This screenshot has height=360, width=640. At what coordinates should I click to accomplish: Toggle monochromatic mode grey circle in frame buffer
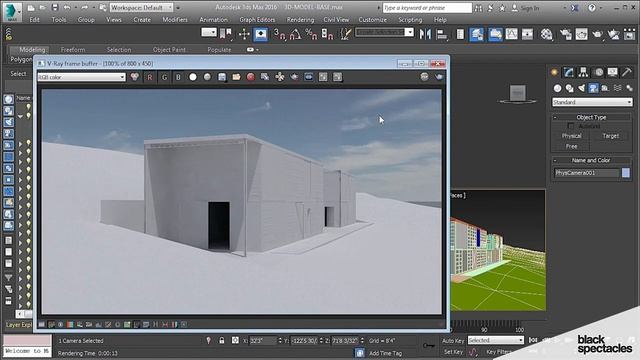tap(207, 77)
